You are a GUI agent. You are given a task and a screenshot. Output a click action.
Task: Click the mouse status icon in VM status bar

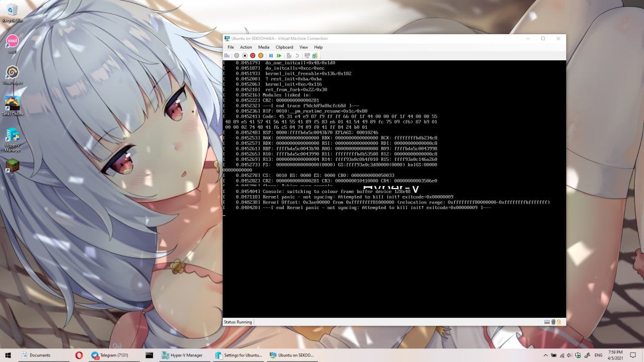553,322
